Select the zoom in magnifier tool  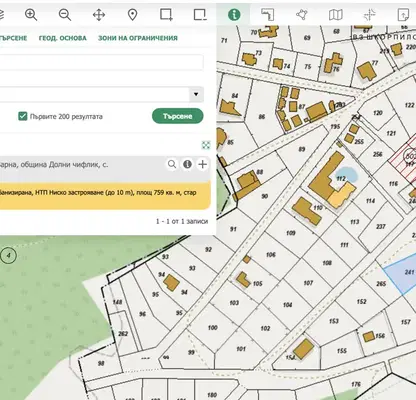(x=31, y=15)
